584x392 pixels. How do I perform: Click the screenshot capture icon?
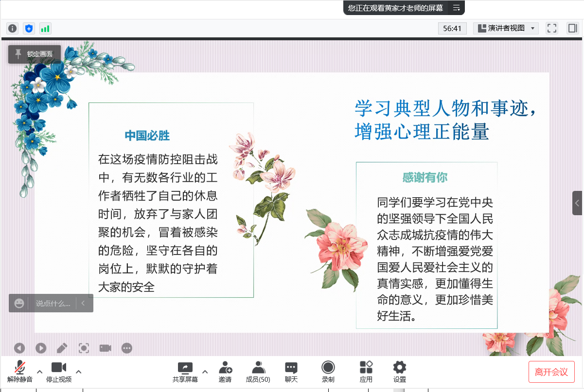tap(84, 348)
